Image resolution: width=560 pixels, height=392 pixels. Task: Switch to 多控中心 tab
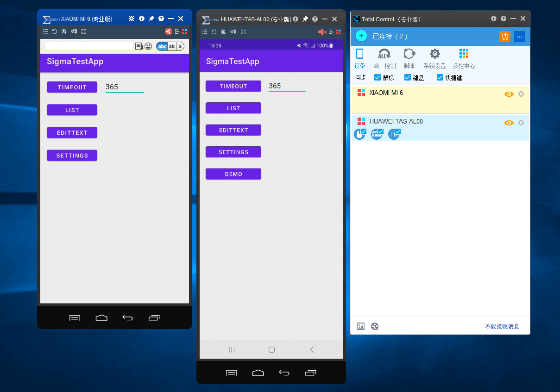pyautogui.click(x=464, y=59)
